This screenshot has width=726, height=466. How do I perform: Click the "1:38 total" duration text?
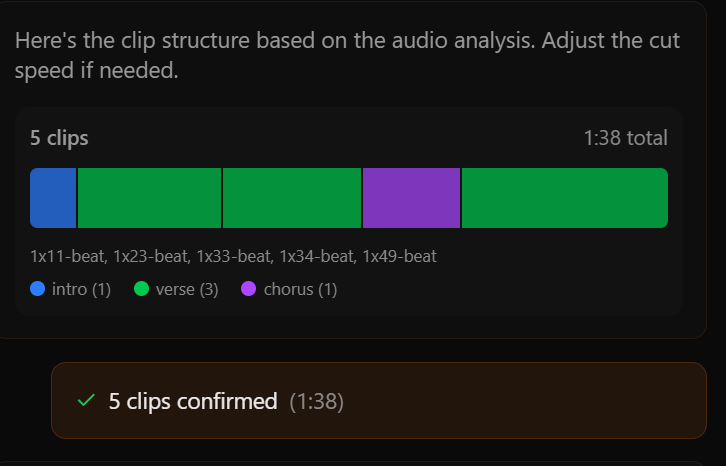point(626,138)
